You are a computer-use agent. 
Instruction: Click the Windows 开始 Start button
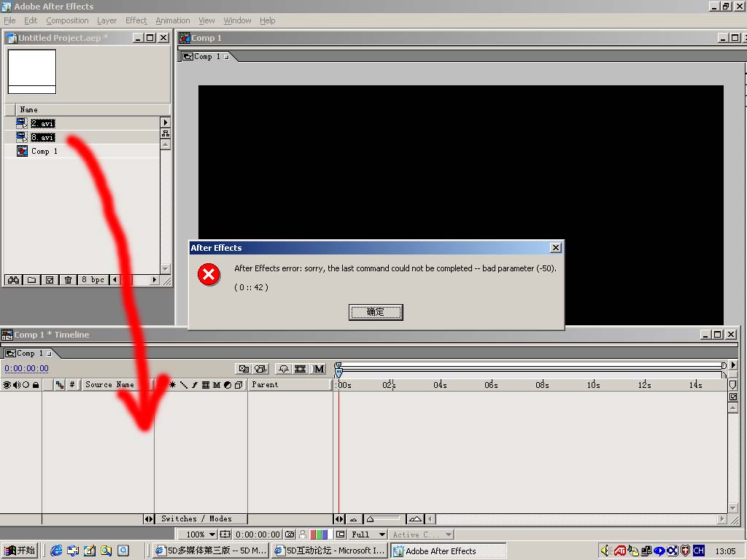pos(20,551)
